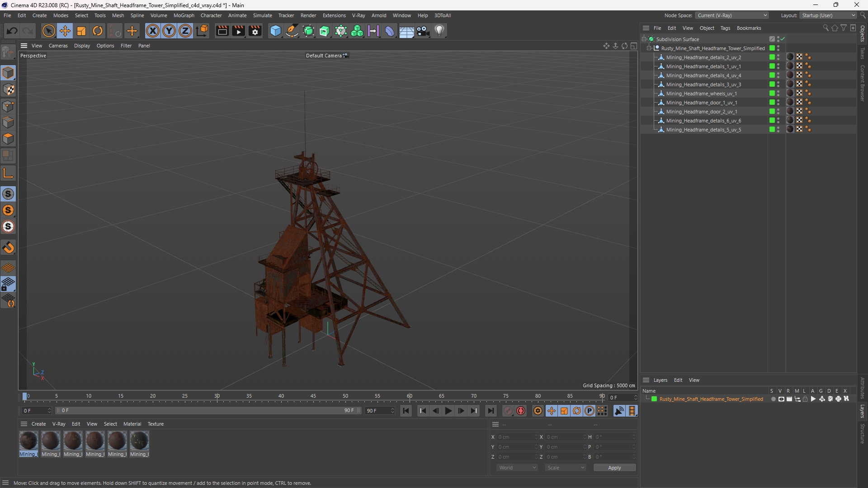Viewport: 868px width, 488px height.
Task: Select the Live Selection tool
Action: pyautogui.click(x=48, y=31)
